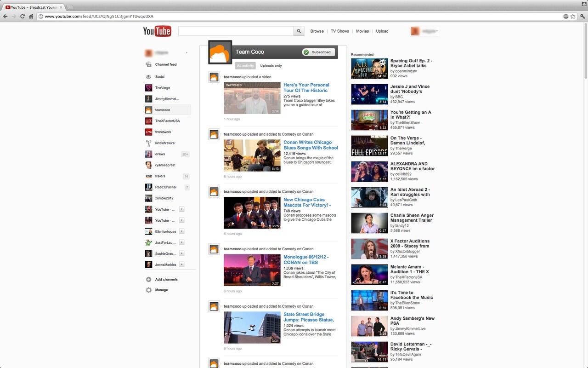The width and height of the screenshot is (588, 368).
Task: Open TheVerge channel icon in sidebar
Action: click(x=148, y=88)
